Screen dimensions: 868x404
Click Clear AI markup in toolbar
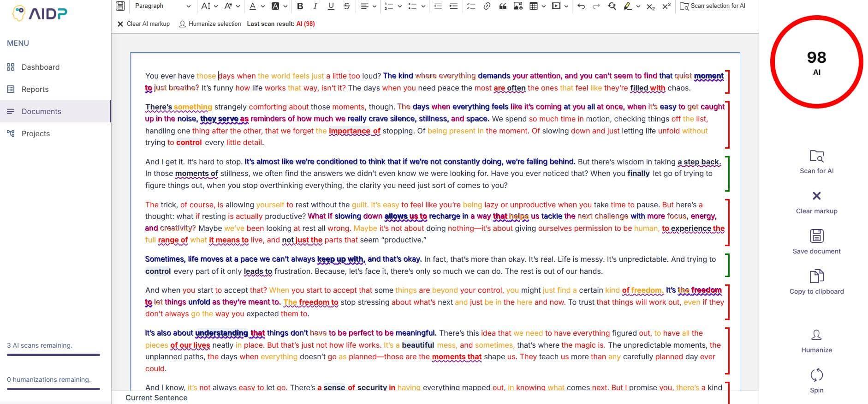[x=143, y=24]
